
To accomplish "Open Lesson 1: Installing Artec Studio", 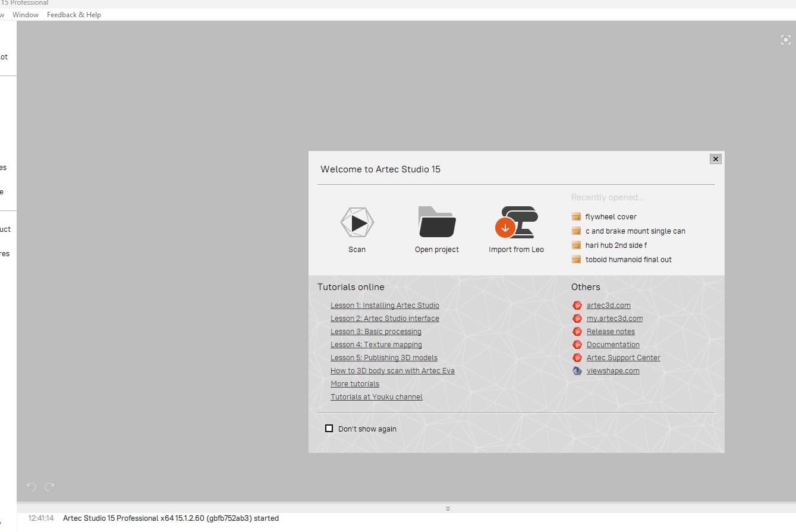I will click(385, 306).
